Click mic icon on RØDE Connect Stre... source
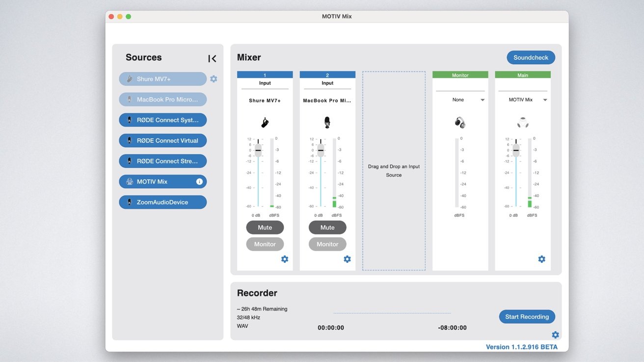This screenshot has height=362, width=644. click(x=130, y=161)
